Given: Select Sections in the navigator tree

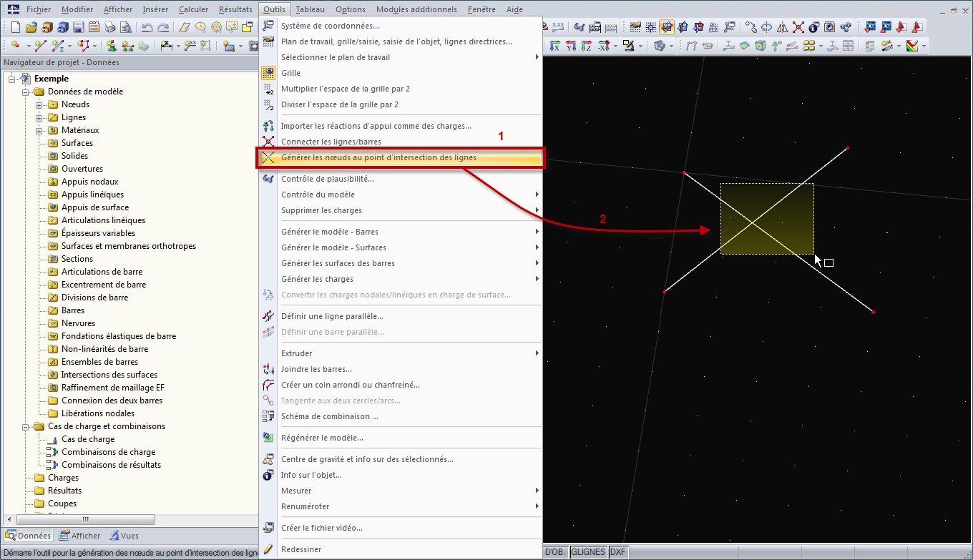Looking at the screenshot, I should click(x=77, y=259).
